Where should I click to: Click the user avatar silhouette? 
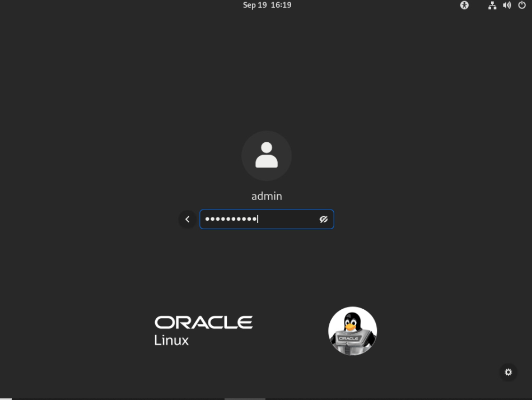[267, 156]
